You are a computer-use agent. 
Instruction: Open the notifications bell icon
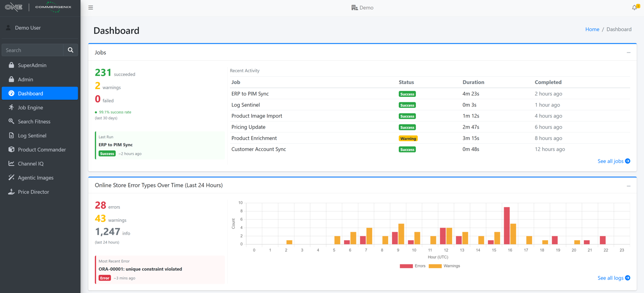(635, 7)
